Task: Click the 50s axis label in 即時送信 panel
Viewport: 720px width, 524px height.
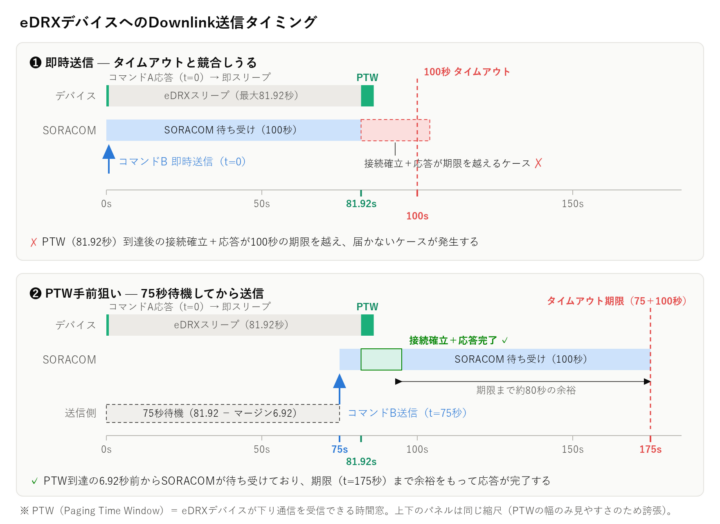Action: [262, 203]
